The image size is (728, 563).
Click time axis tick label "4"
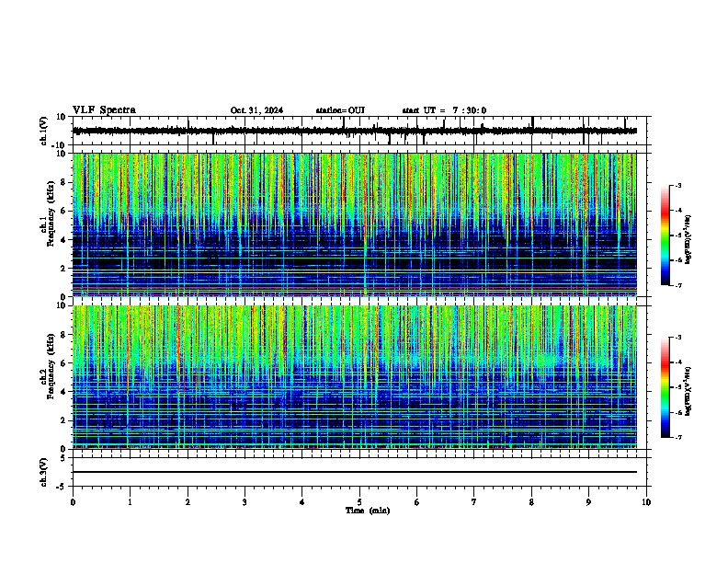302,502
